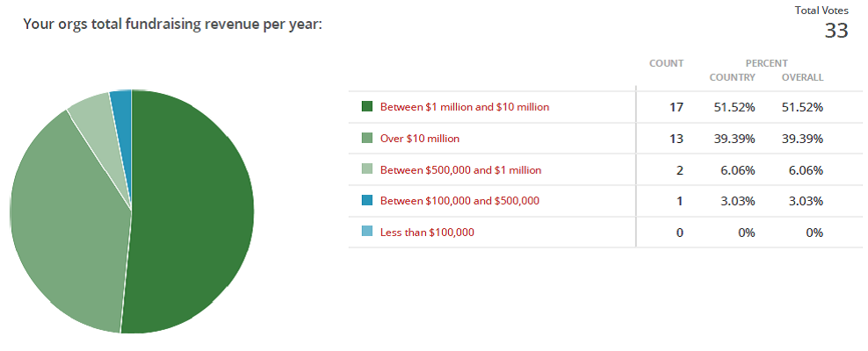Click the 'Less than $100,000' legend swatch
The image size is (868, 351).
pos(367,233)
